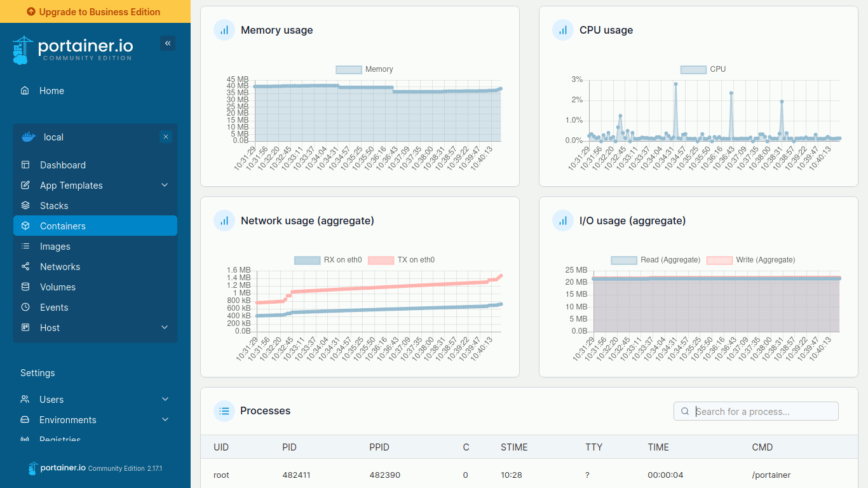Expand the Users settings section

click(165, 400)
